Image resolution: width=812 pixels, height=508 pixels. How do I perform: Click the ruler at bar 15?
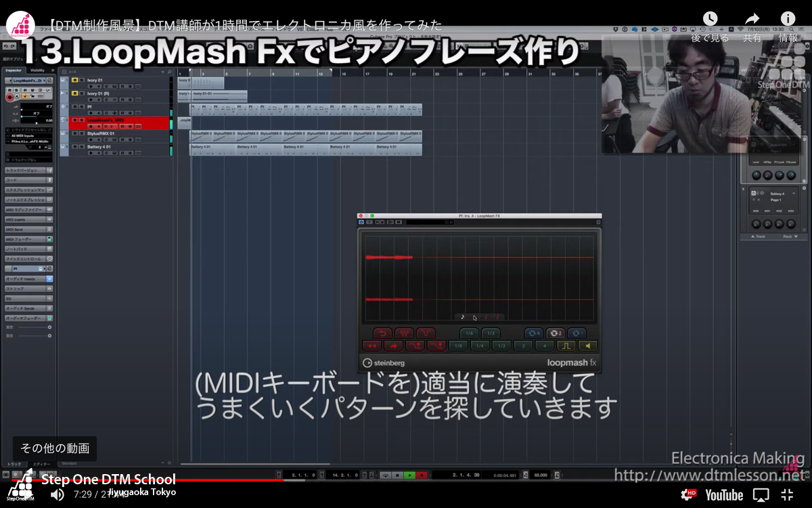click(344, 73)
